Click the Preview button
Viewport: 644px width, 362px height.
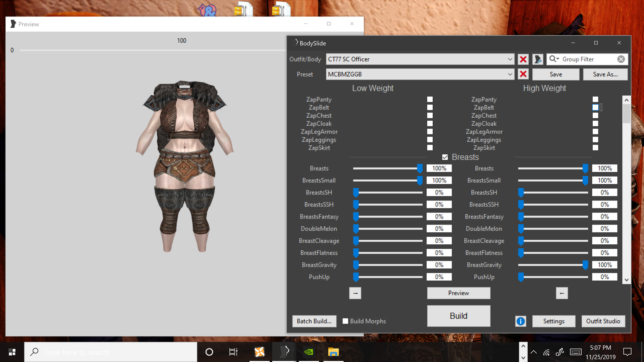coord(459,293)
